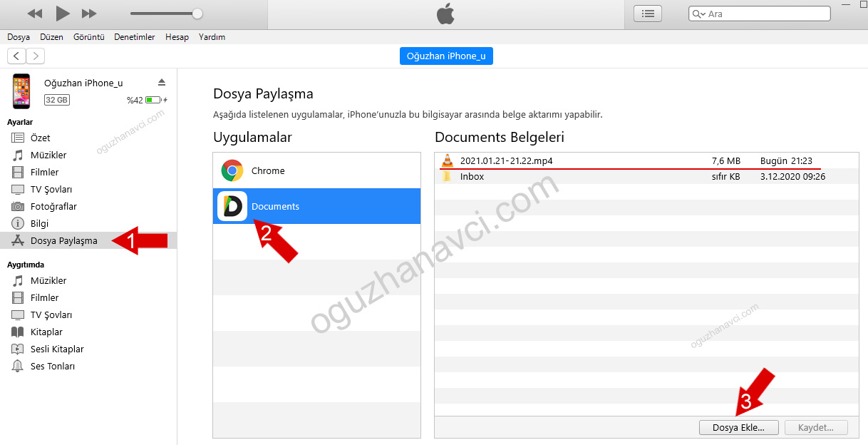Click the App Store icon beside Dosya Paylaşma
Screen dimensions: 868x445
[18, 240]
